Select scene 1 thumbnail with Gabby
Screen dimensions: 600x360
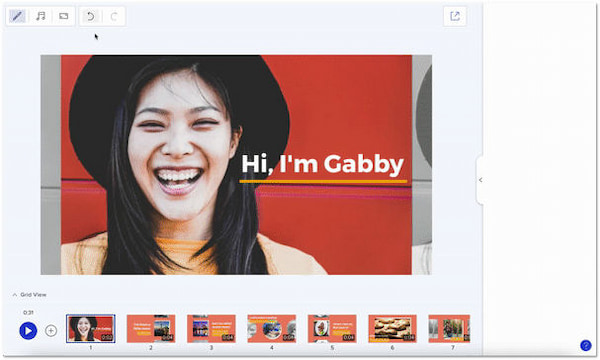[91, 328]
